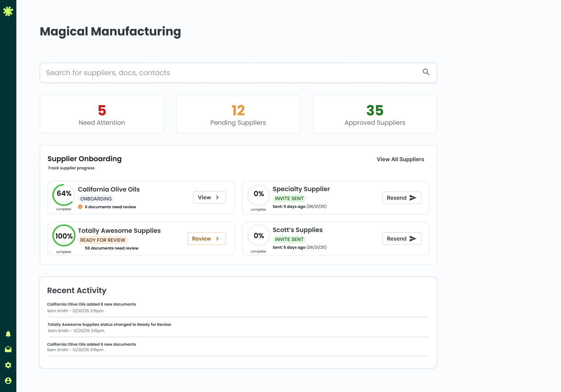Open user profile icon in sidebar
Image resolution: width=561 pixels, height=392 pixels.
click(8, 381)
